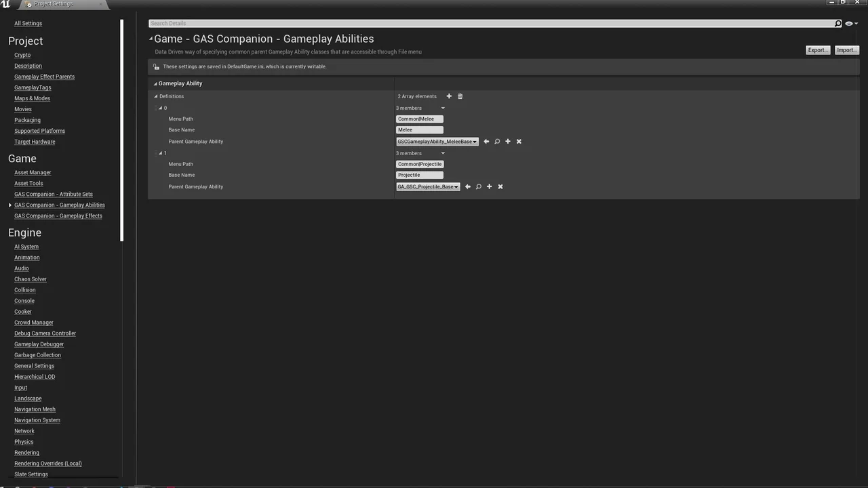Open the GAS Companion - Attribute Sets page

pos(53,195)
